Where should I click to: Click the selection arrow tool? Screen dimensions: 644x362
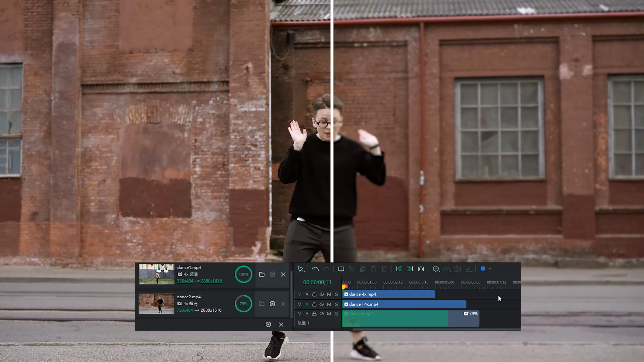pos(300,269)
